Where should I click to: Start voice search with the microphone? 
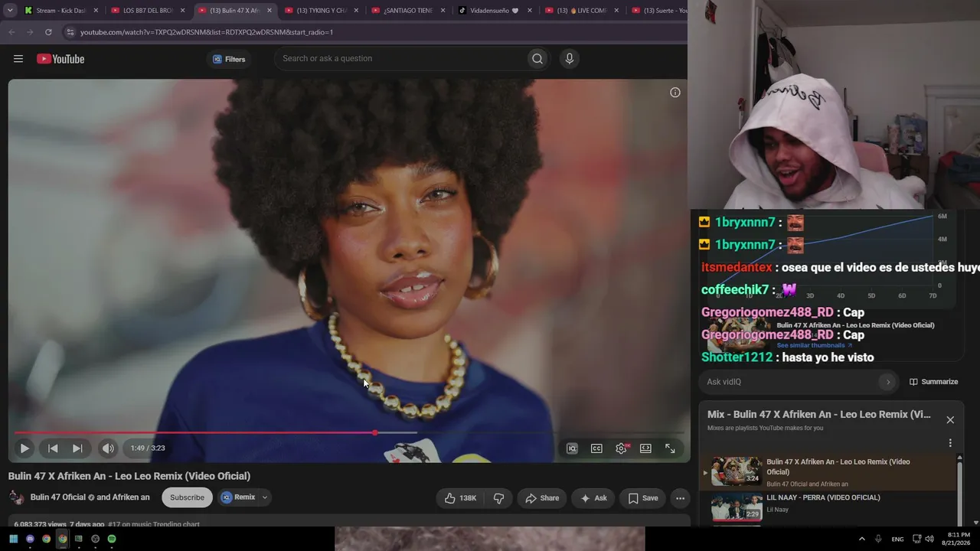pyautogui.click(x=569, y=59)
